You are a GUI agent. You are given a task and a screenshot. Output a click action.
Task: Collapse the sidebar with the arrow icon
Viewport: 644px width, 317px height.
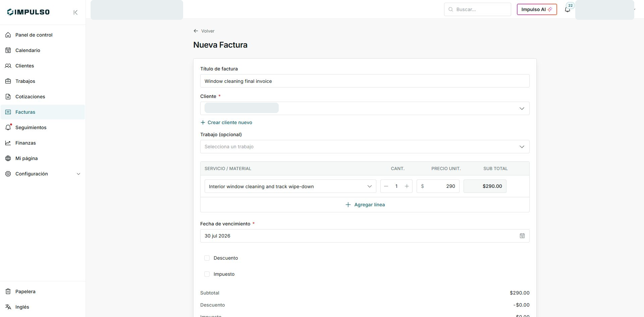75,12
